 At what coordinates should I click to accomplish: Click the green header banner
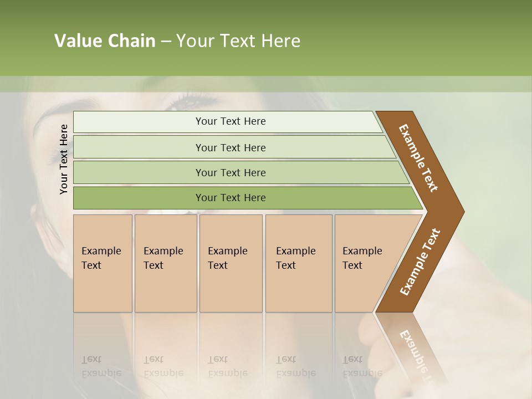(x=266, y=38)
